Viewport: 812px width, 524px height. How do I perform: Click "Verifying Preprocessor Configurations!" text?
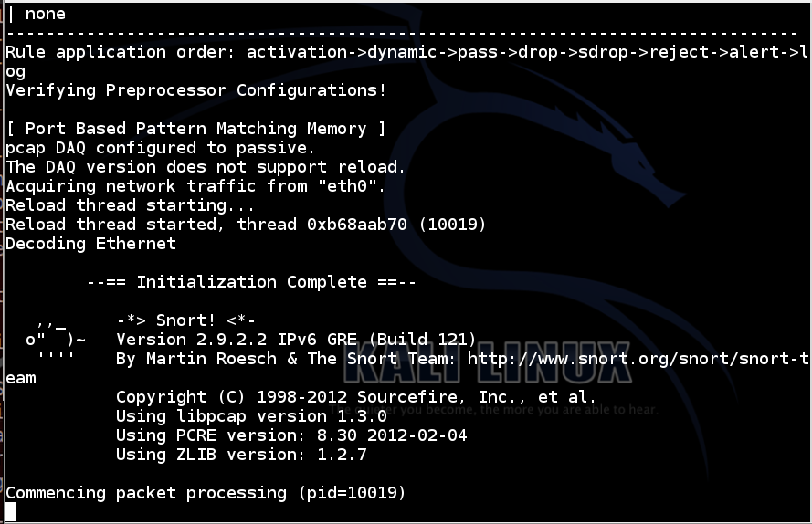[x=195, y=90]
